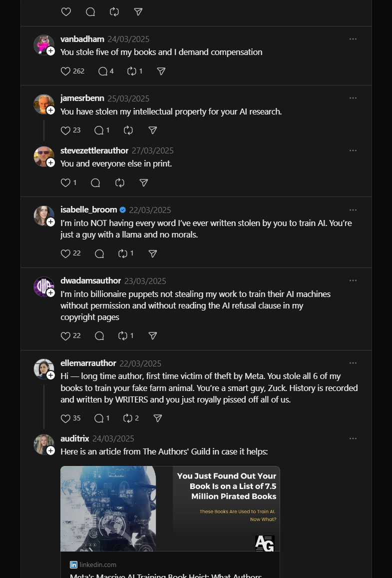The image size is (392, 578).
Task: Open more options for vanbadham's comment
Action: [353, 39]
